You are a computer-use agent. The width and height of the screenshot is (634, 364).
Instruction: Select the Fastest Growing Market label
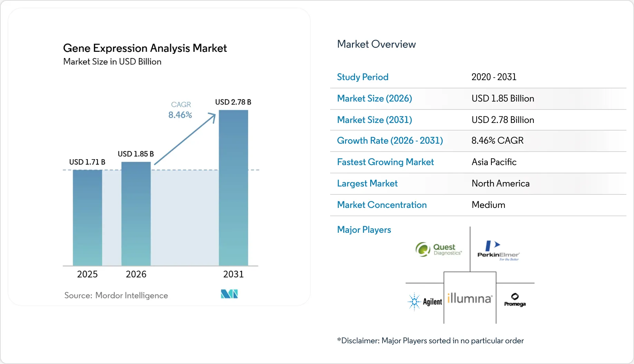[x=385, y=162]
